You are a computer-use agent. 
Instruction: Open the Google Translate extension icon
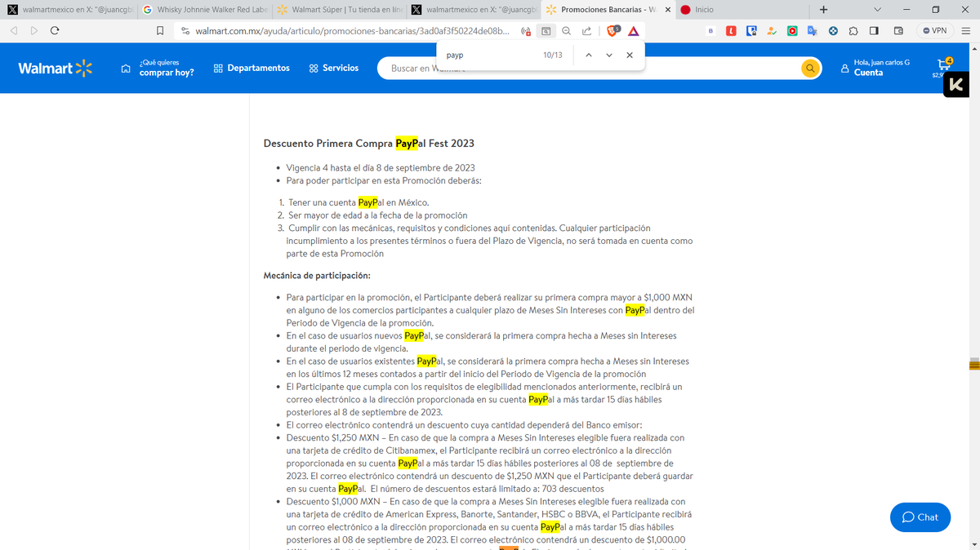pos(813,31)
